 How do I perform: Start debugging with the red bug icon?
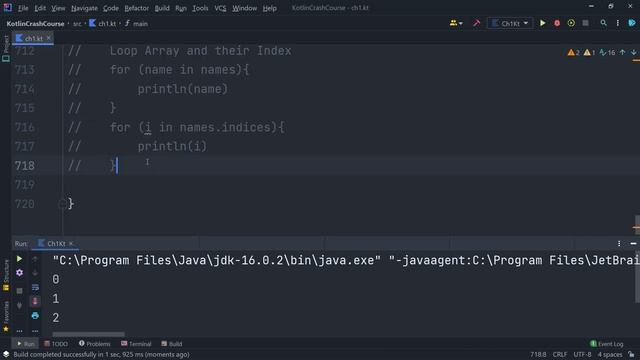tap(557, 23)
